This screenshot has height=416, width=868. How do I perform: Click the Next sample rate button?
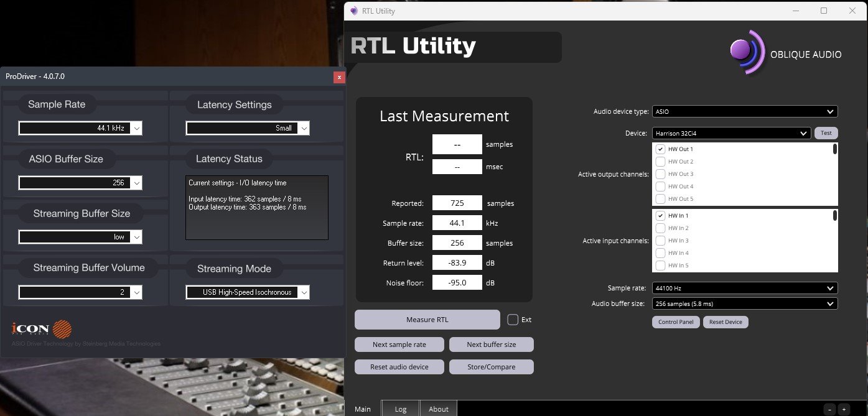399,344
